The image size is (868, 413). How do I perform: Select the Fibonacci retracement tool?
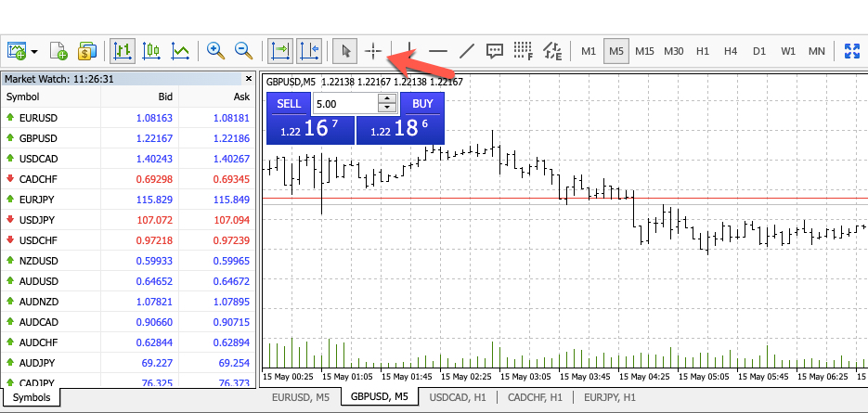[524, 51]
